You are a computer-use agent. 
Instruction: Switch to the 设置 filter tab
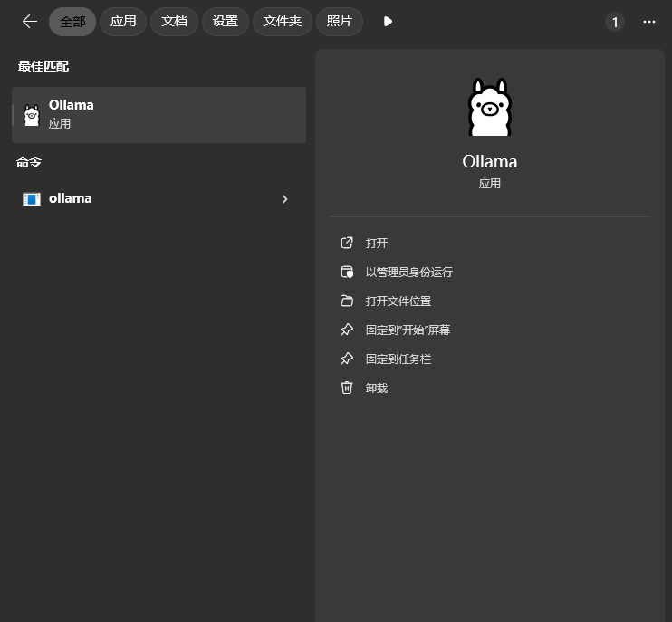click(226, 22)
